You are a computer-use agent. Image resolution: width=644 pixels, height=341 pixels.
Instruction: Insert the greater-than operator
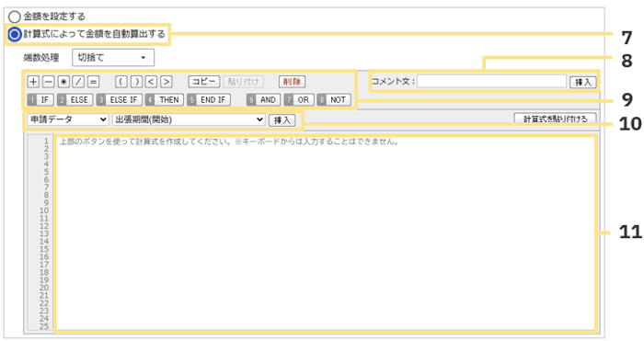[x=167, y=82]
